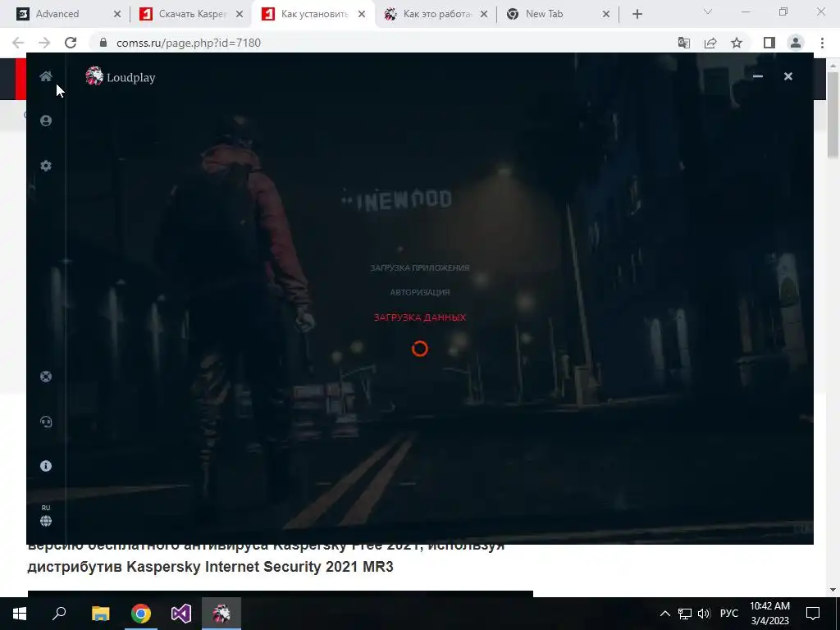Screen dimensions: 840x630
Task: Open File Explorer from taskbar
Action: 101,614
